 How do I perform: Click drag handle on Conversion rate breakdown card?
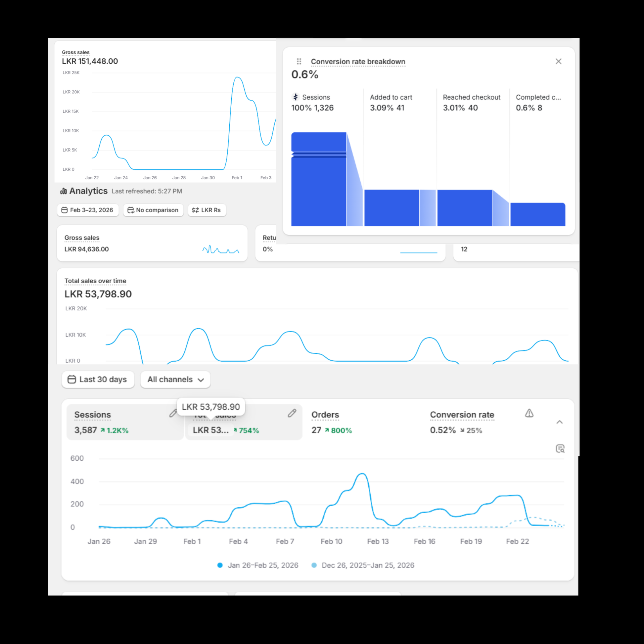(299, 61)
